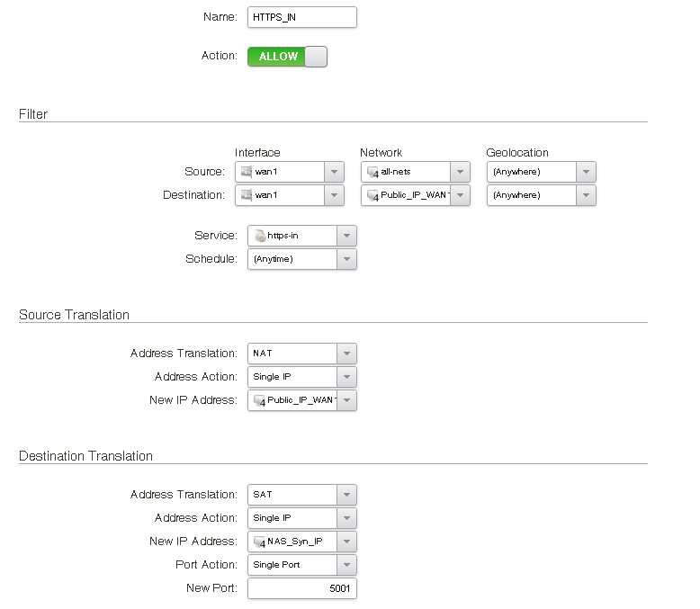
Task: Expand the Source Network all-nets dropdown
Action: click(x=460, y=172)
